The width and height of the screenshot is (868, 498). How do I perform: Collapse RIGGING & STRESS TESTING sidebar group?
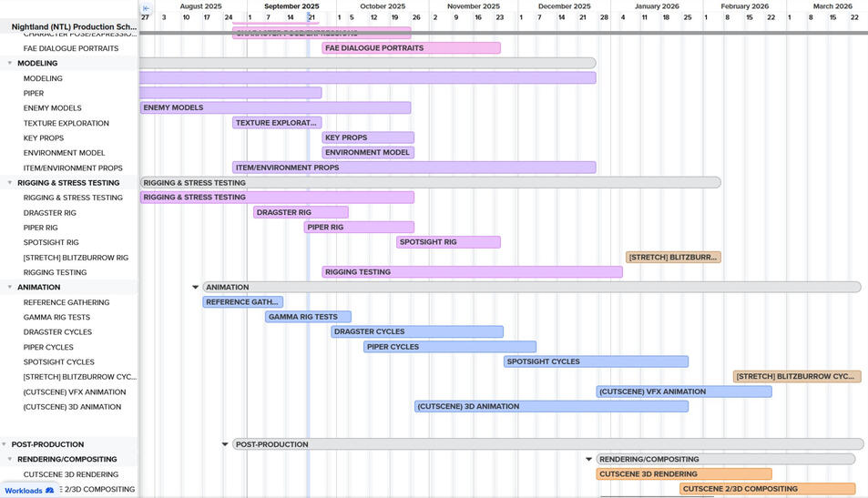[10, 183]
